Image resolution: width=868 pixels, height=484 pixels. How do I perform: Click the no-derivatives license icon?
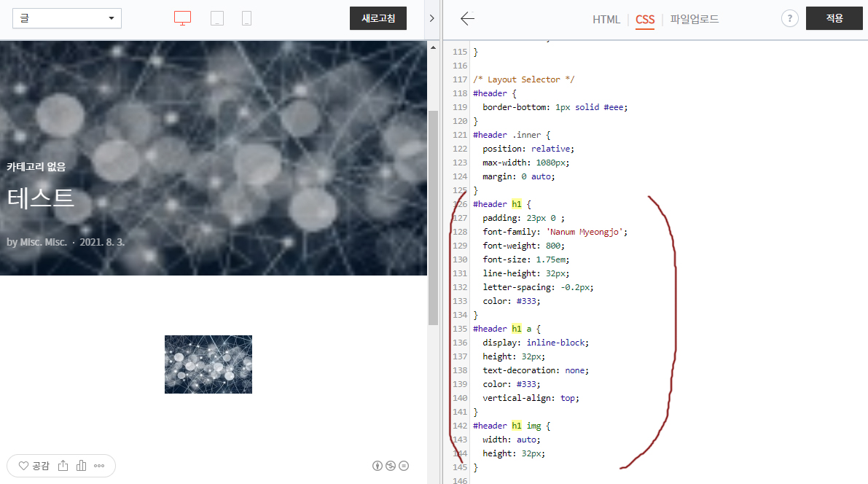pos(404,466)
